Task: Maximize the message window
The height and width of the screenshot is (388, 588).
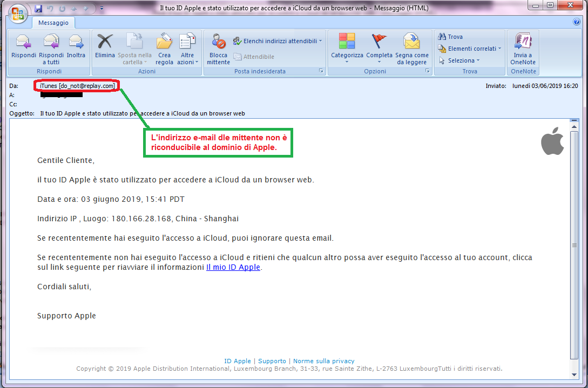Action: pos(550,5)
